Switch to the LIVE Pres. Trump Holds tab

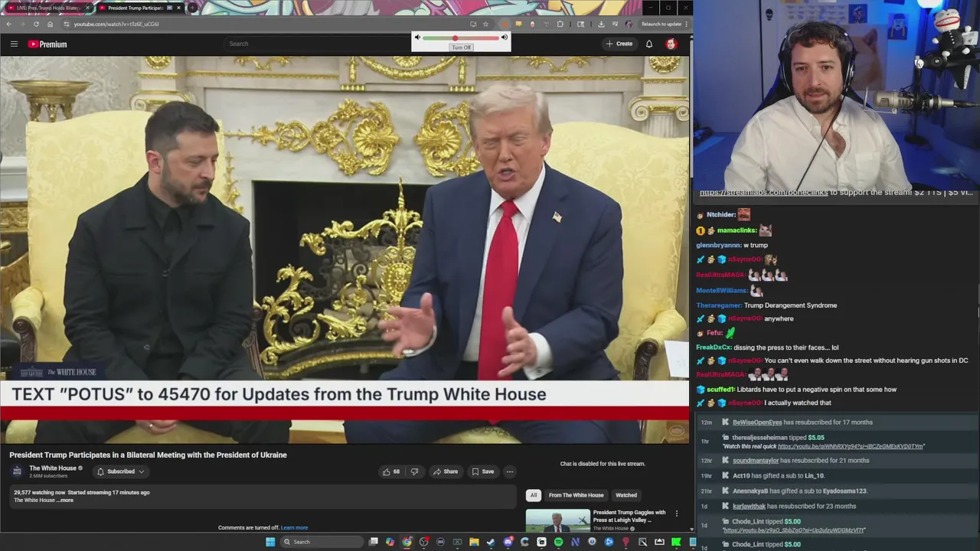click(47, 8)
